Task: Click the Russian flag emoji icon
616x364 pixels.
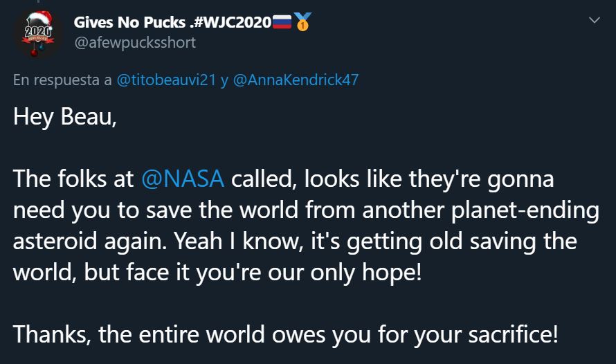Action: 282,22
